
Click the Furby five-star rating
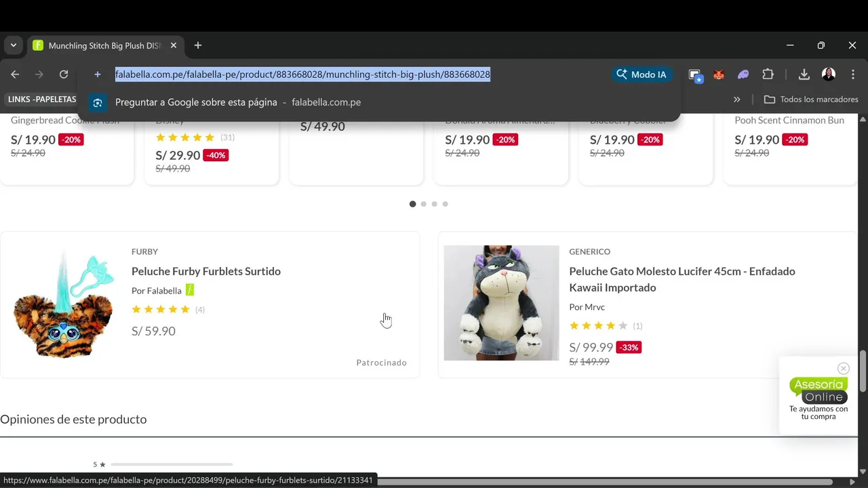pos(161,310)
